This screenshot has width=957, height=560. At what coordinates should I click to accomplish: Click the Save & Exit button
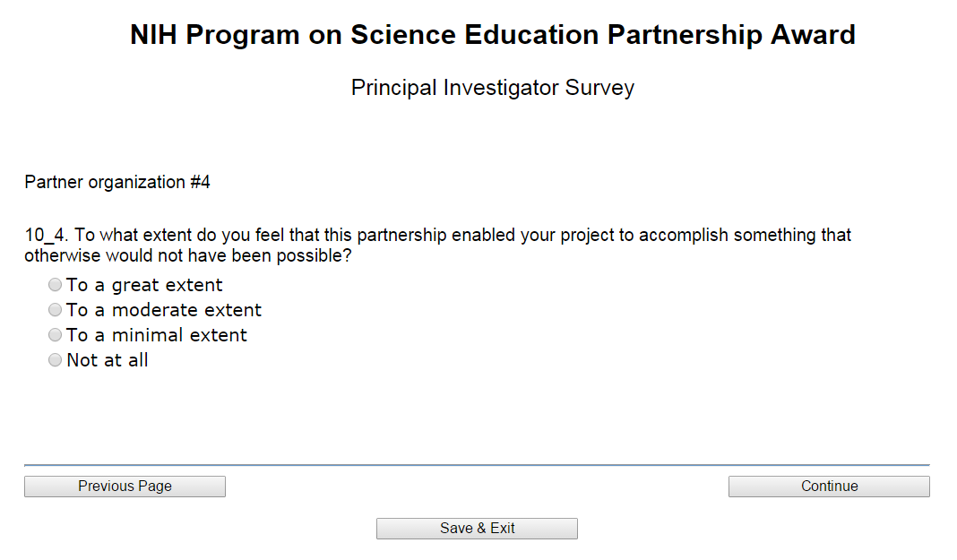(x=477, y=529)
